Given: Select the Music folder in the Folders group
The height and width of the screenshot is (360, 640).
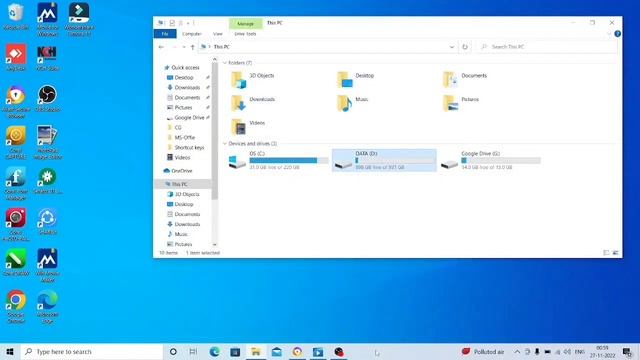Looking at the screenshot, I should tap(352, 103).
